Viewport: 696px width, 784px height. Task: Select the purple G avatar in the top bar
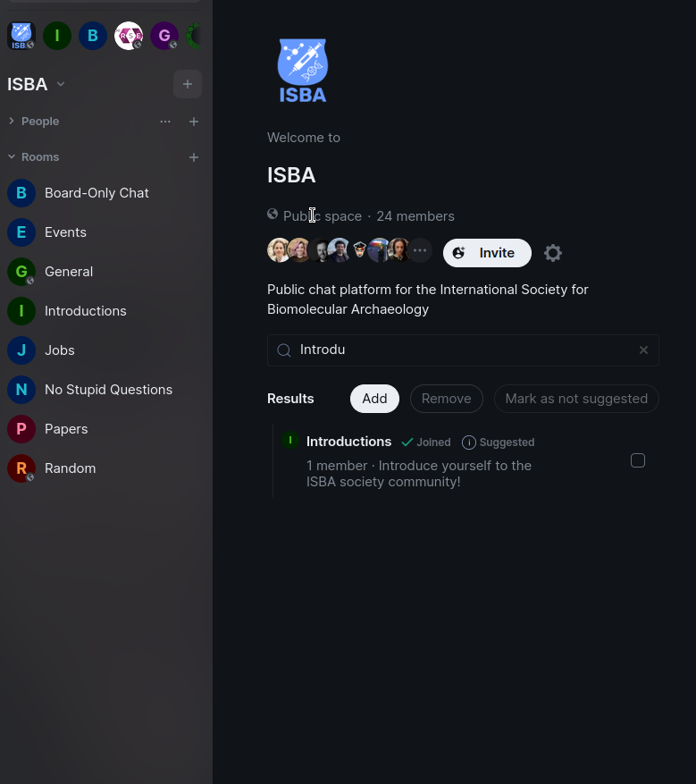[164, 36]
